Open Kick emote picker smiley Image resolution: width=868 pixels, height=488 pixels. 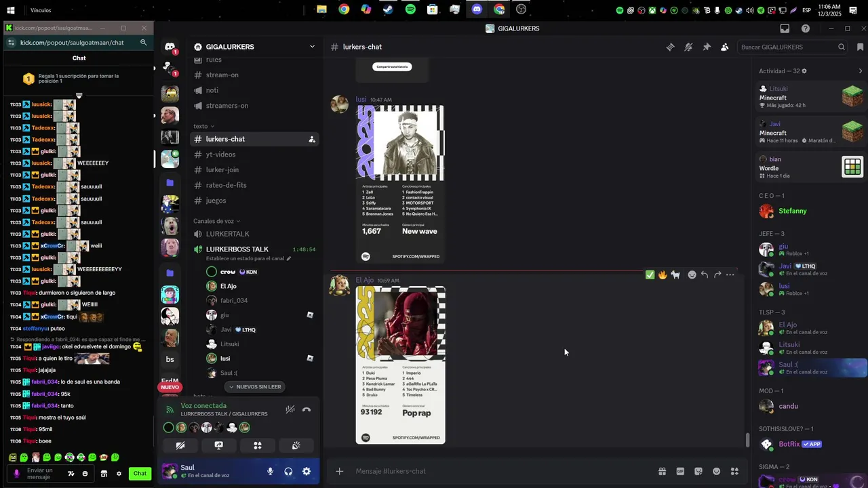(x=85, y=474)
